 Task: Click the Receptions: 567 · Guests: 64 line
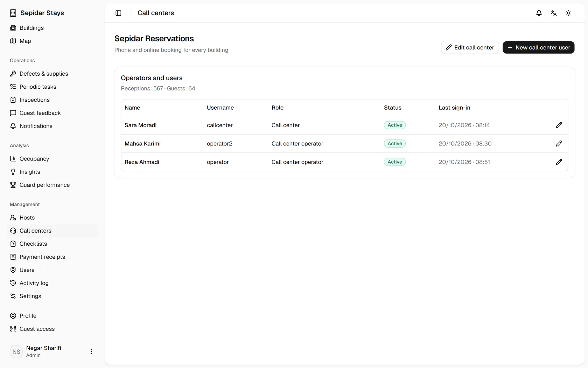[158, 88]
